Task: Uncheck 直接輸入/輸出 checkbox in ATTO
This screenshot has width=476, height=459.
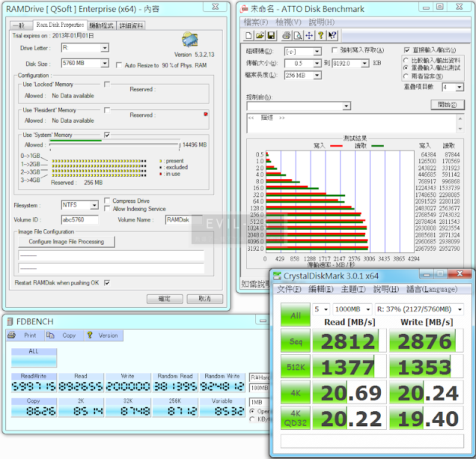Action: pos(407,50)
